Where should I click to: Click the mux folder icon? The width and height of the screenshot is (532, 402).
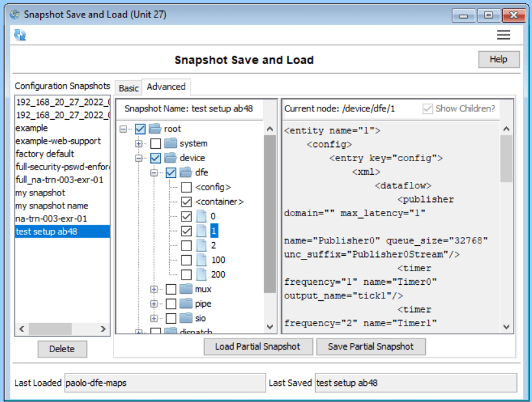point(186,289)
